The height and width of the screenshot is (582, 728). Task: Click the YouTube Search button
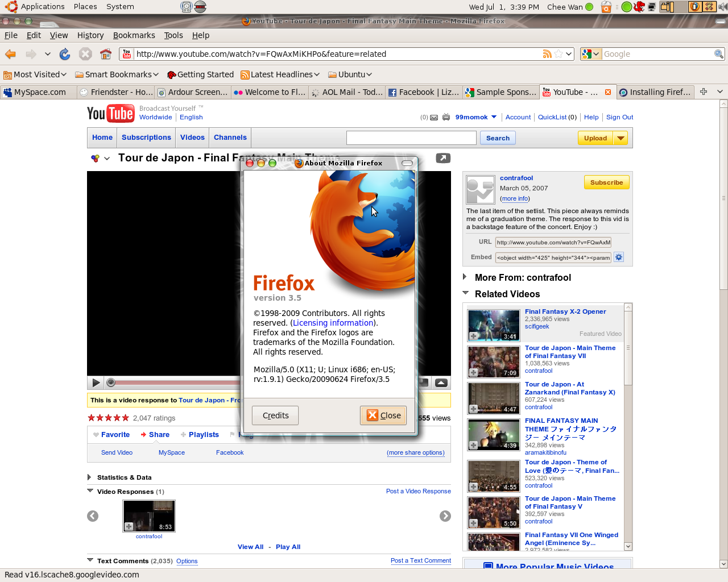[x=498, y=138]
